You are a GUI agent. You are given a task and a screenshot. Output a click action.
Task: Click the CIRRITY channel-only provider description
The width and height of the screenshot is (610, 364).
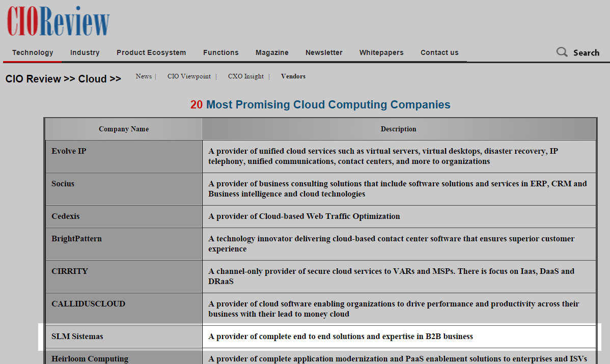(x=392, y=276)
